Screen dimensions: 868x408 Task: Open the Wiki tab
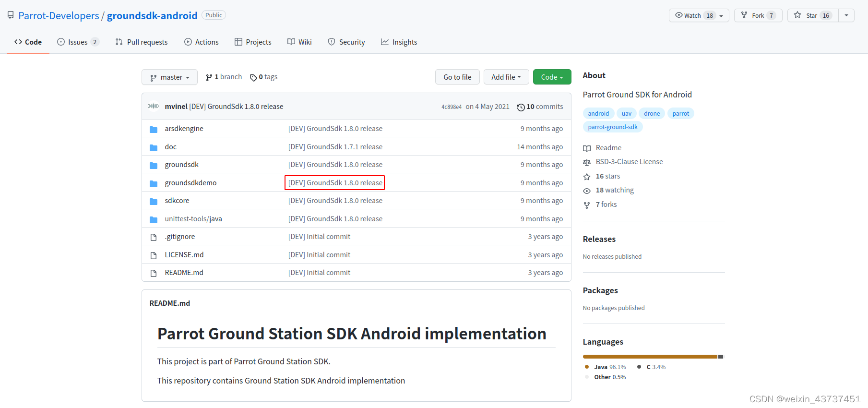click(300, 42)
